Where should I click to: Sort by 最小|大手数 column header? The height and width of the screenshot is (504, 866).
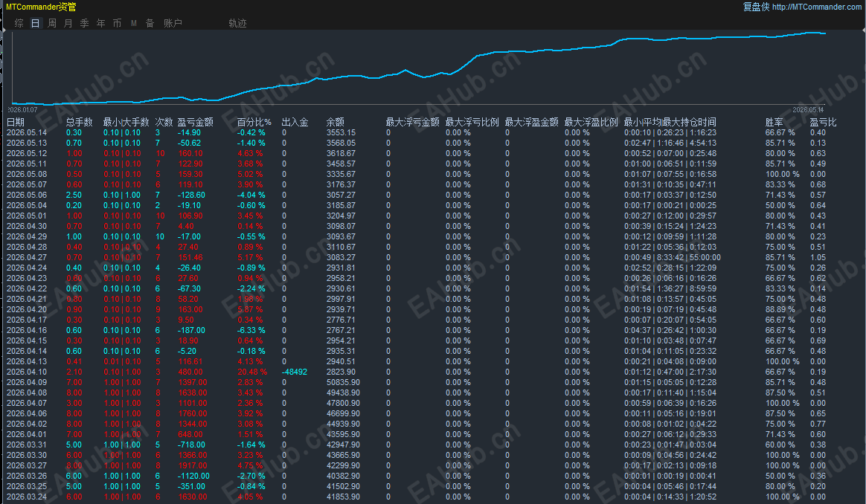click(x=126, y=122)
